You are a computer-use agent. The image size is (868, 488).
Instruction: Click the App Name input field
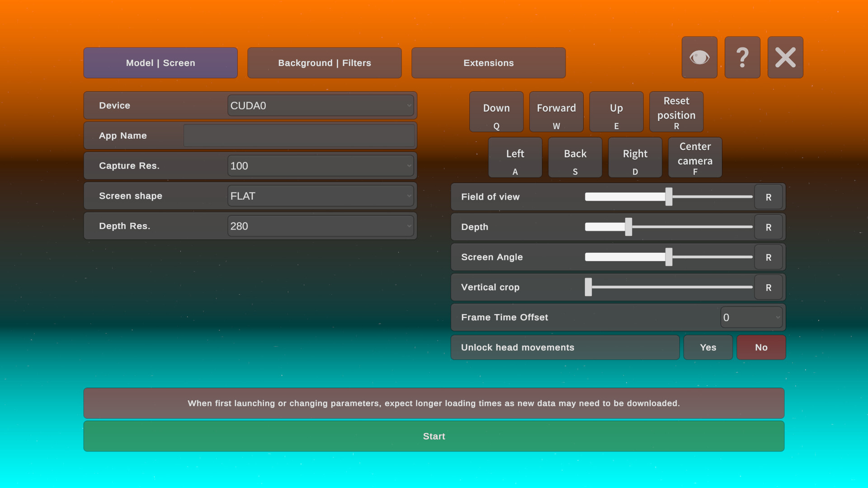tap(300, 135)
